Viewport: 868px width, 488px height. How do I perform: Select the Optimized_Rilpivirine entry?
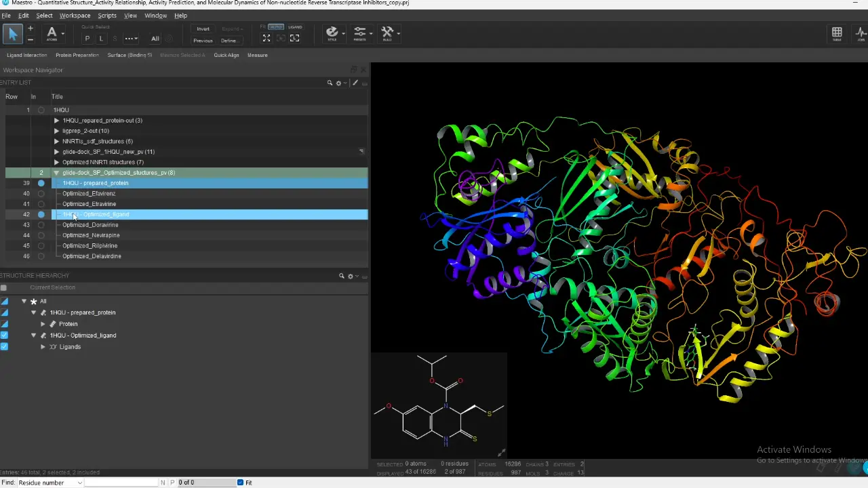(x=90, y=246)
